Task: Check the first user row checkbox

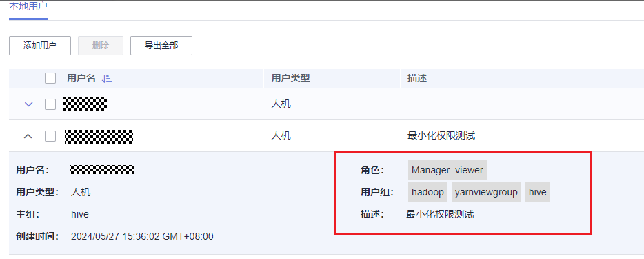Action: [50, 104]
